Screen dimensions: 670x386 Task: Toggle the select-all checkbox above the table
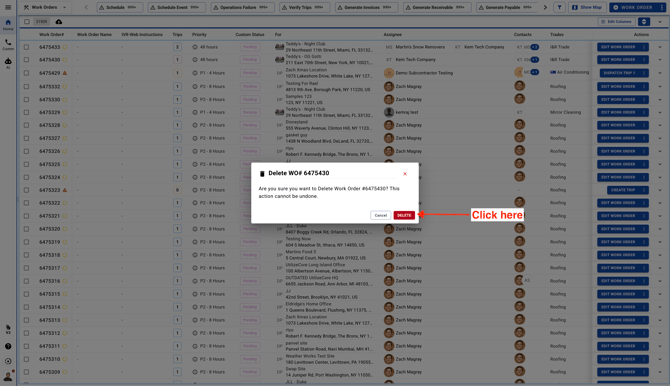click(x=27, y=21)
